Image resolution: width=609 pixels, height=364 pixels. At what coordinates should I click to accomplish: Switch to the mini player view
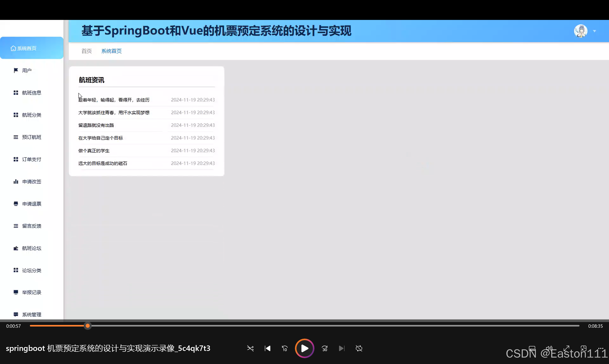point(583,348)
